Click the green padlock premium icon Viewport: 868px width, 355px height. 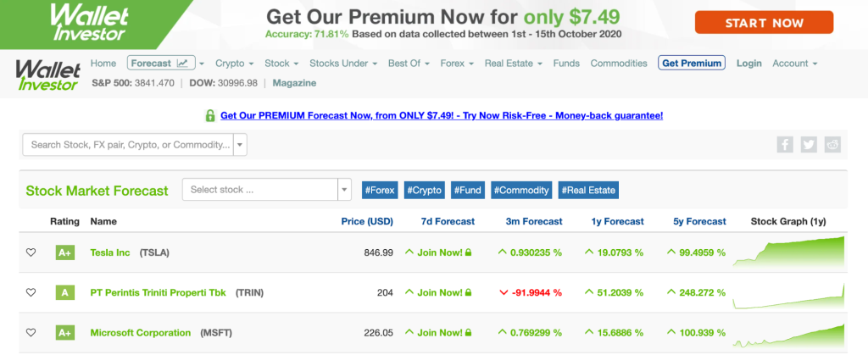coord(210,115)
